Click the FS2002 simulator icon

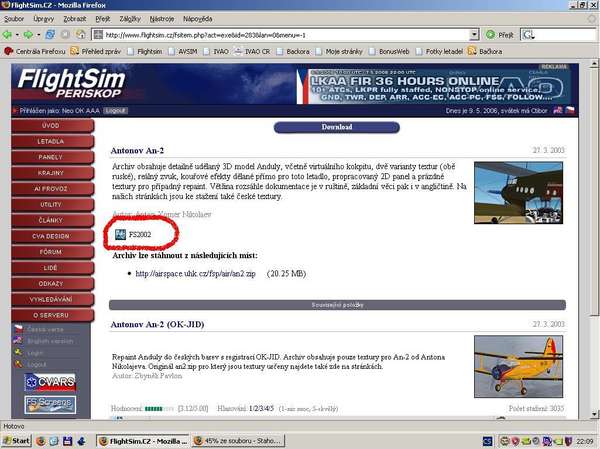click(x=120, y=234)
